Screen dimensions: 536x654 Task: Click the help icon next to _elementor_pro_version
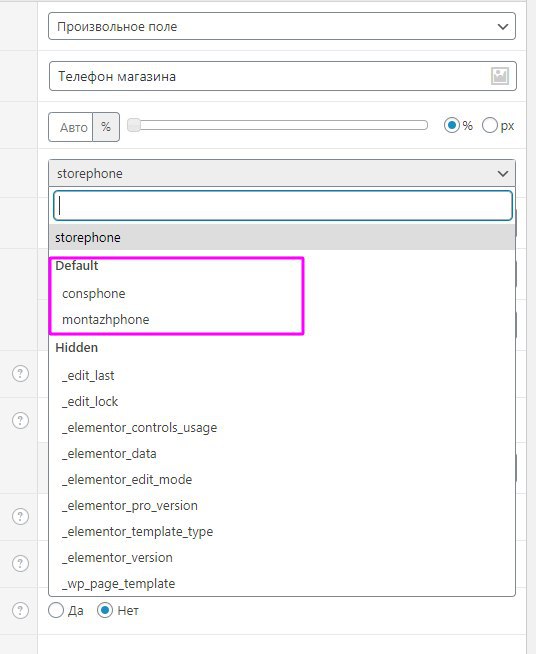point(20,516)
